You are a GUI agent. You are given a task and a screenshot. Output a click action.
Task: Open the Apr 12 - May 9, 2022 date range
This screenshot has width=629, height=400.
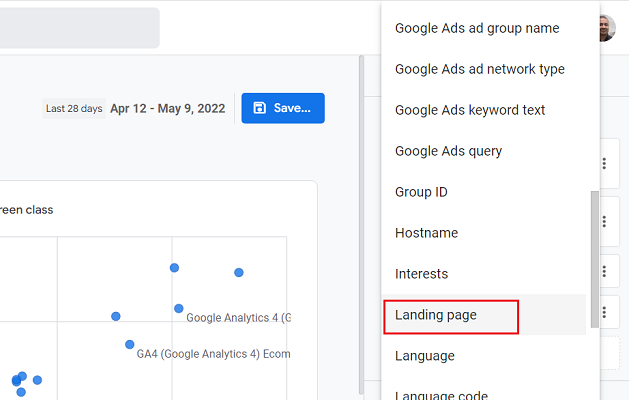coord(168,109)
